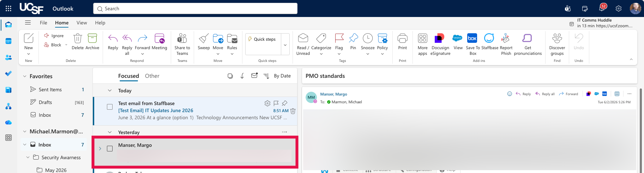
Task: Click Share to Teams
Action: tap(182, 44)
